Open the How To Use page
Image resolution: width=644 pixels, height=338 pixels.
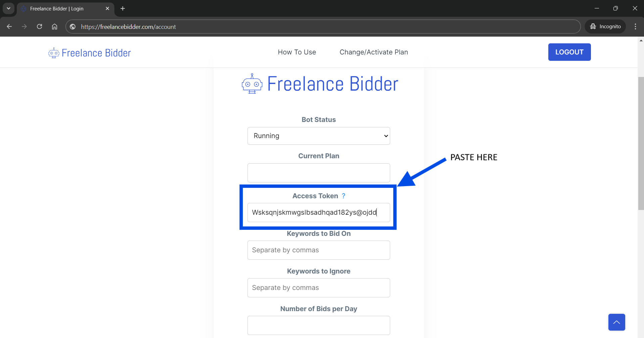click(297, 52)
